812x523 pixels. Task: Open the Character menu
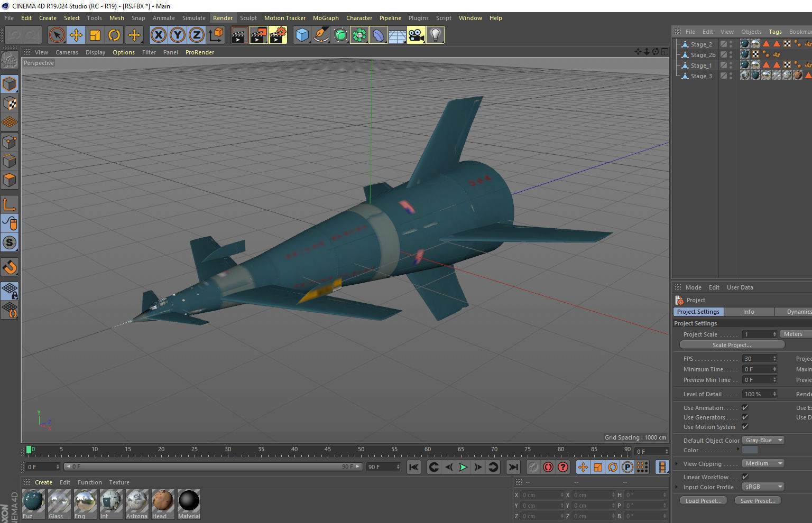pyautogui.click(x=359, y=18)
